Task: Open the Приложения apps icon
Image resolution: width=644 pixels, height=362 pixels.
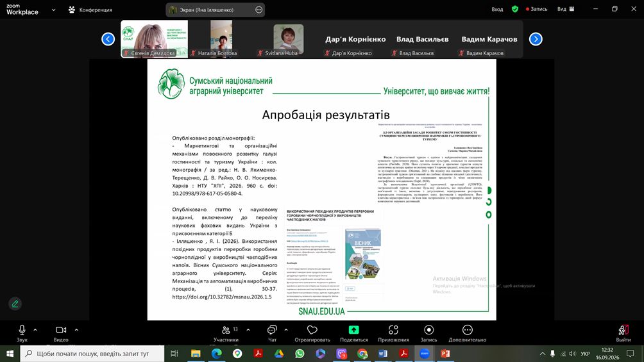Action: point(393,330)
